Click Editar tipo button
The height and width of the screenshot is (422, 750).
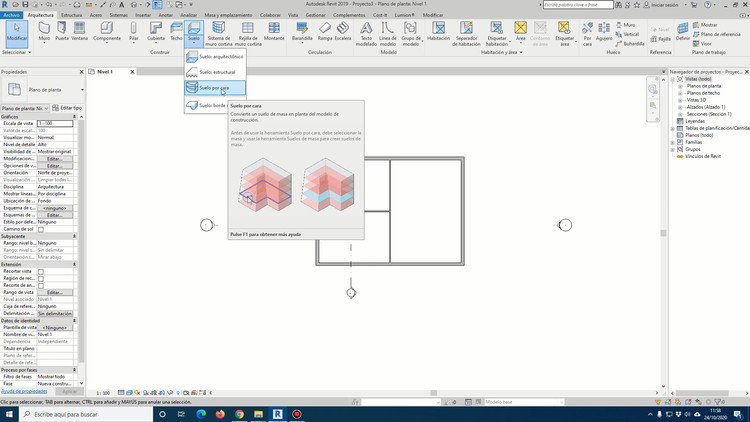67,108
